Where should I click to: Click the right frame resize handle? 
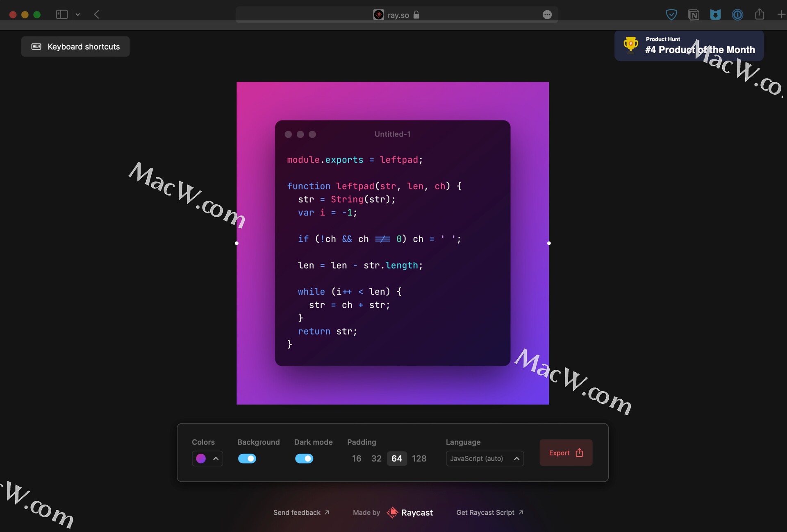pos(549,243)
